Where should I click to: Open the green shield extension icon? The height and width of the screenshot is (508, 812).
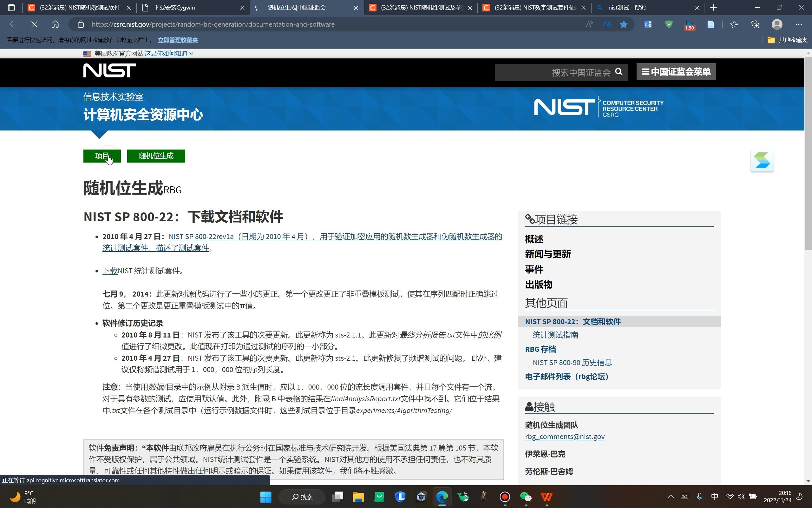pos(669,24)
